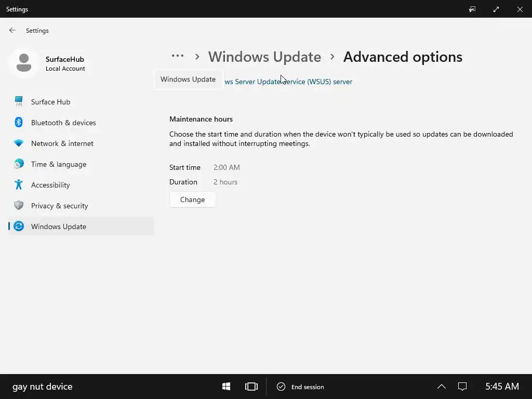Screen dimensions: 532x399
Task: Click the SurfaceHub account name
Action: pyautogui.click(x=65, y=59)
